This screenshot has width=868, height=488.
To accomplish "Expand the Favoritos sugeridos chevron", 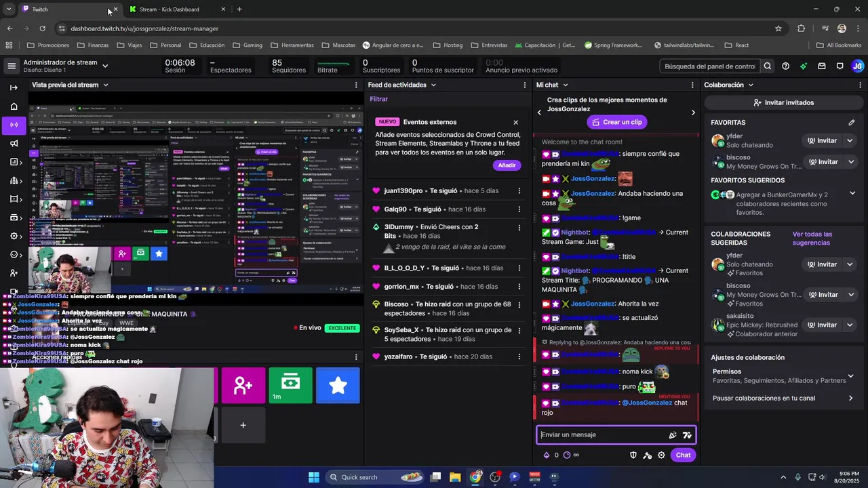I will tap(852, 194).
